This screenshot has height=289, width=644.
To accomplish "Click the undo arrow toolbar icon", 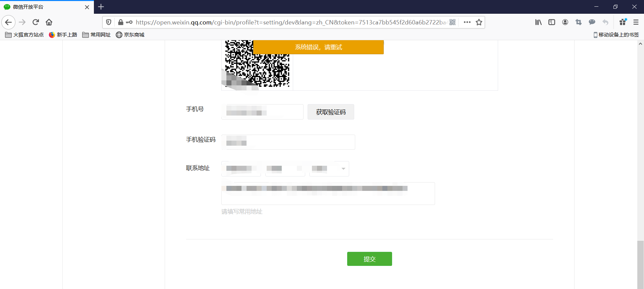I will click(x=605, y=22).
